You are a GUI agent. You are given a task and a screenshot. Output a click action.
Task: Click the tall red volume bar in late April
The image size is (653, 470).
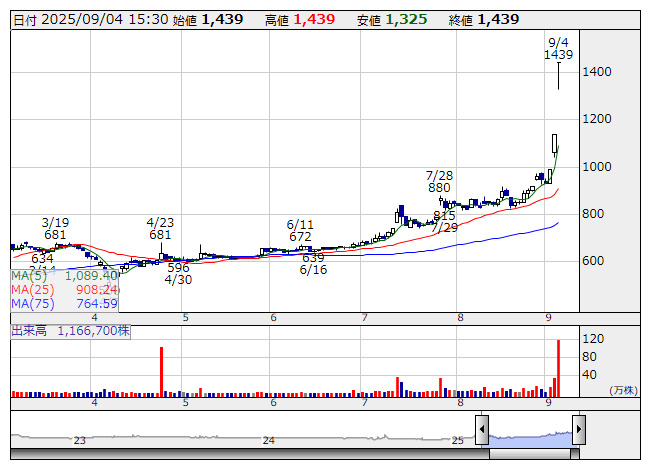coord(161,370)
